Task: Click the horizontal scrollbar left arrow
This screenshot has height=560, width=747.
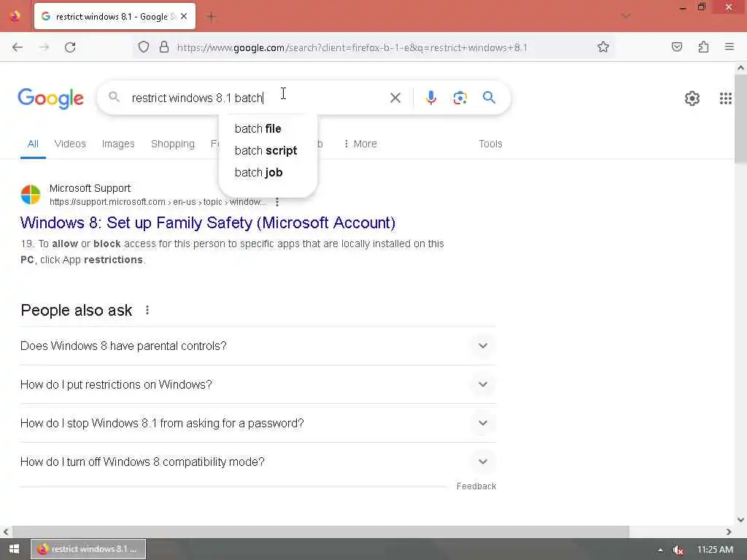Action: coord(6,532)
